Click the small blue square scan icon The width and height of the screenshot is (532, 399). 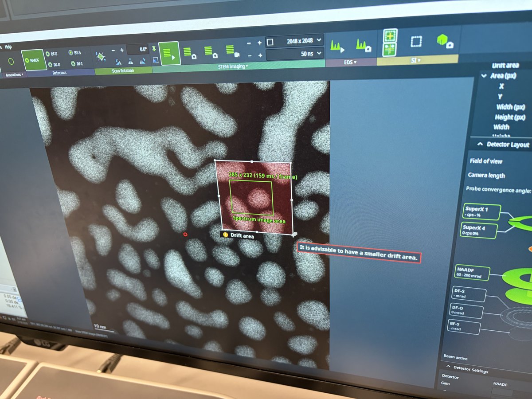[155, 60]
